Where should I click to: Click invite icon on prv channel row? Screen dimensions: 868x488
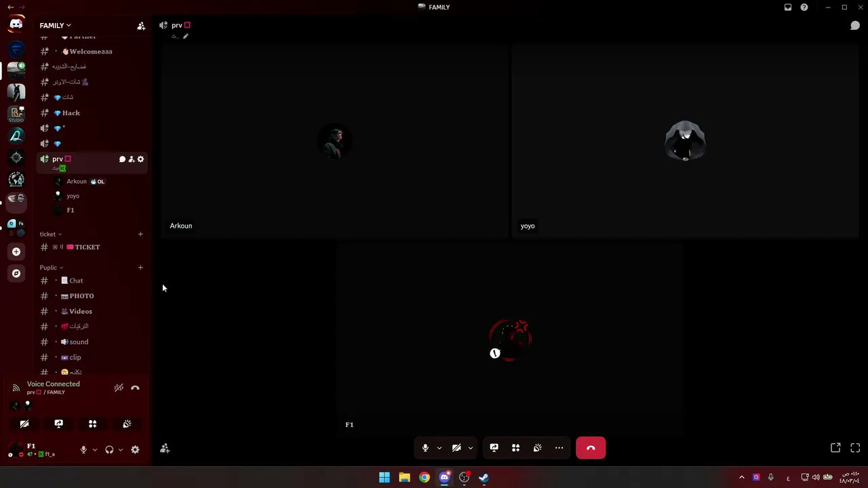tap(132, 159)
